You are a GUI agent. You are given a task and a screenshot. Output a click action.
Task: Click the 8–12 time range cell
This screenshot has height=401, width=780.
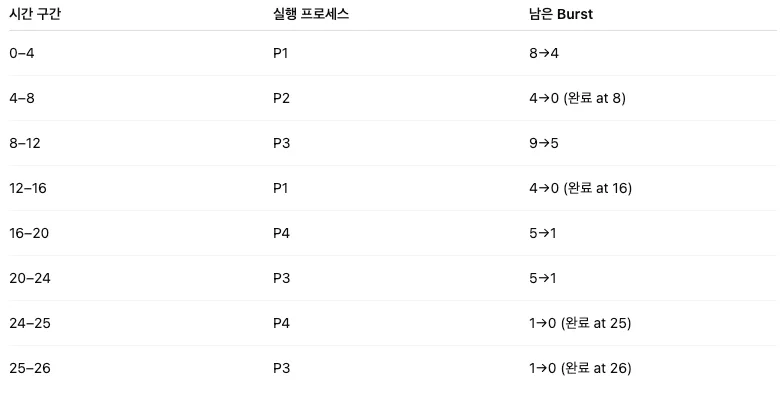tap(25, 143)
